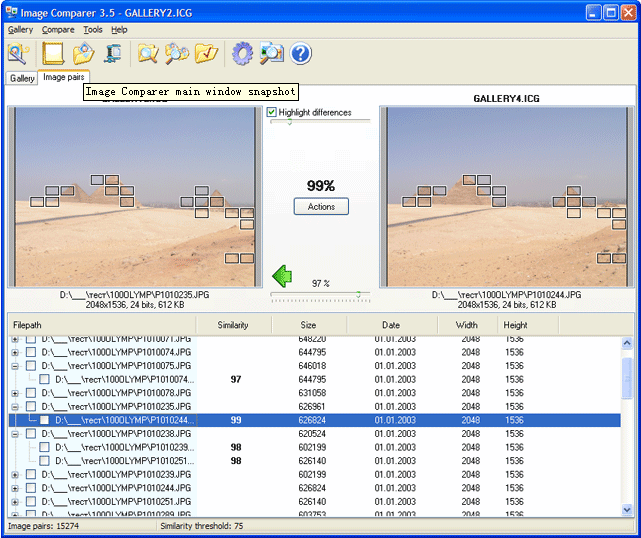The image size is (641, 538).
Task: Check the box for P1010251 child row with similarity 98
Action: [x=45, y=461]
